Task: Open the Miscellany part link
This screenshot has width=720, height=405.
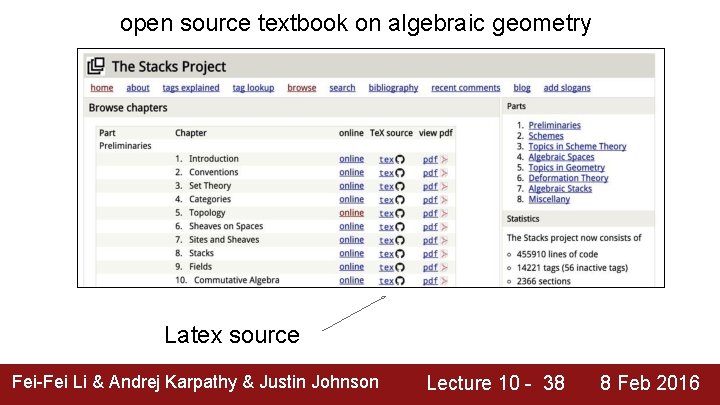Action: click(549, 199)
